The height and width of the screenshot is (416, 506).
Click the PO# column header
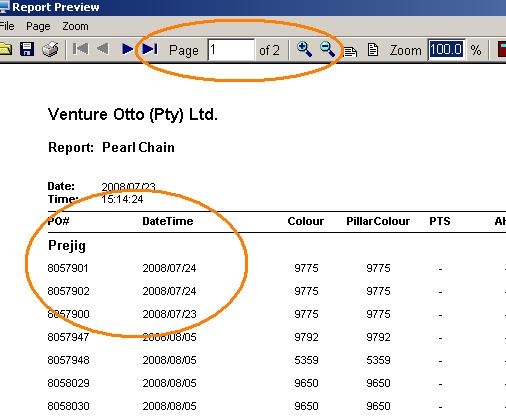coord(58,221)
